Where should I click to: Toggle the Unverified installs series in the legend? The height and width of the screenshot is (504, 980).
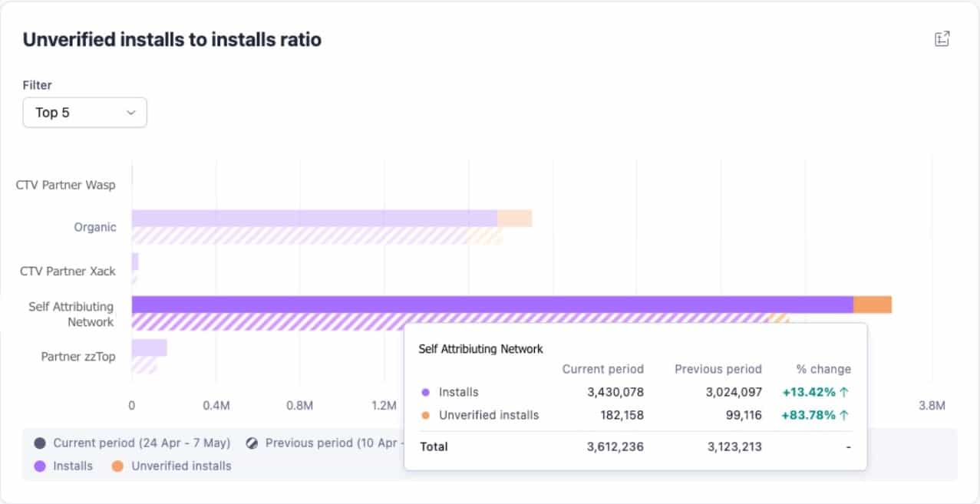point(170,466)
